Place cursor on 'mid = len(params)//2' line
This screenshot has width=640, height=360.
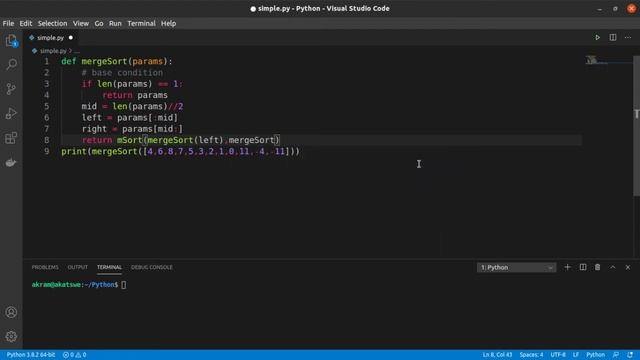pos(132,107)
